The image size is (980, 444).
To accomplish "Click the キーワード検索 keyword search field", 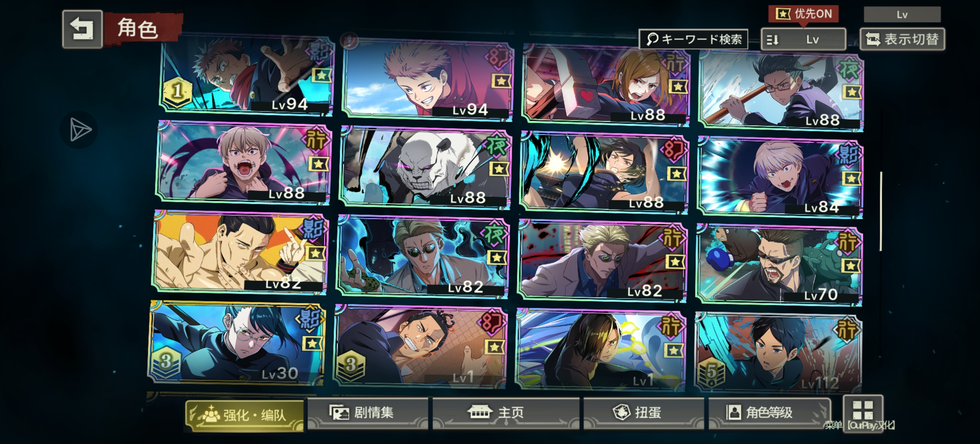I will point(694,39).
